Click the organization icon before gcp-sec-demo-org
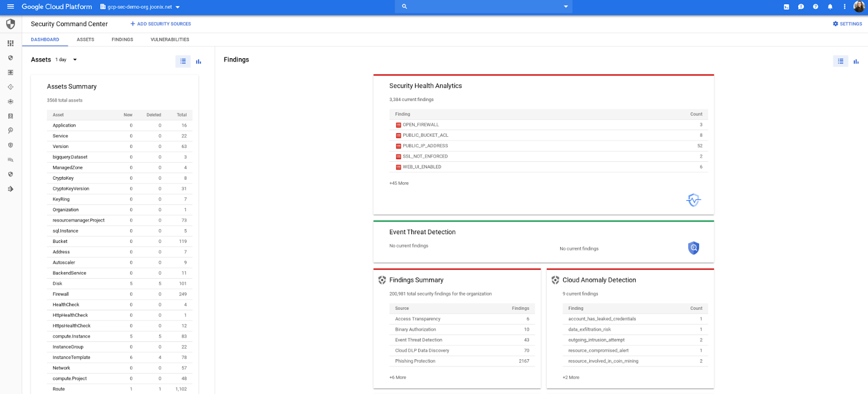The width and height of the screenshot is (868, 394). click(x=103, y=7)
